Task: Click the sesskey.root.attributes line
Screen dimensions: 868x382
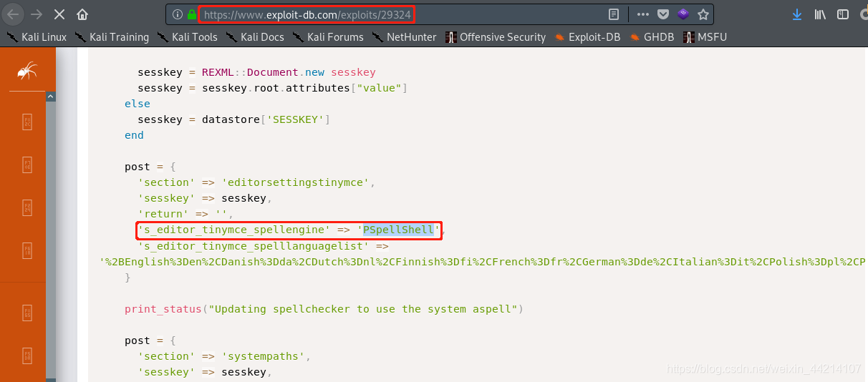Action: 272,88
